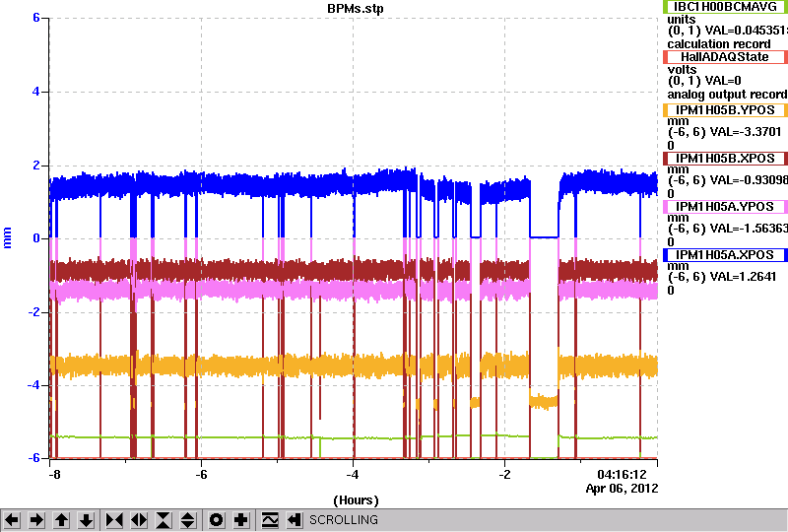This screenshot has width=788, height=532.
Task: Click the SCROLLING status text
Action: point(343,520)
